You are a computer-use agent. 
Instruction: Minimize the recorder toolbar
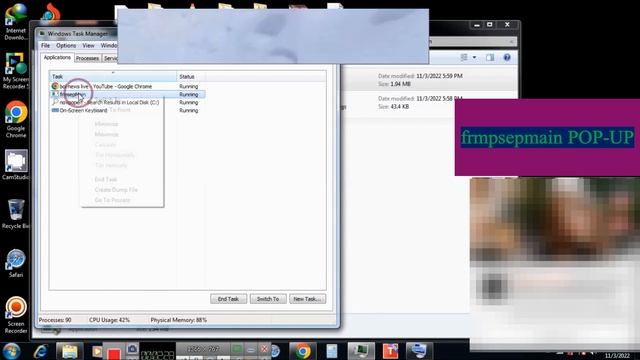pyautogui.click(x=251, y=349)
